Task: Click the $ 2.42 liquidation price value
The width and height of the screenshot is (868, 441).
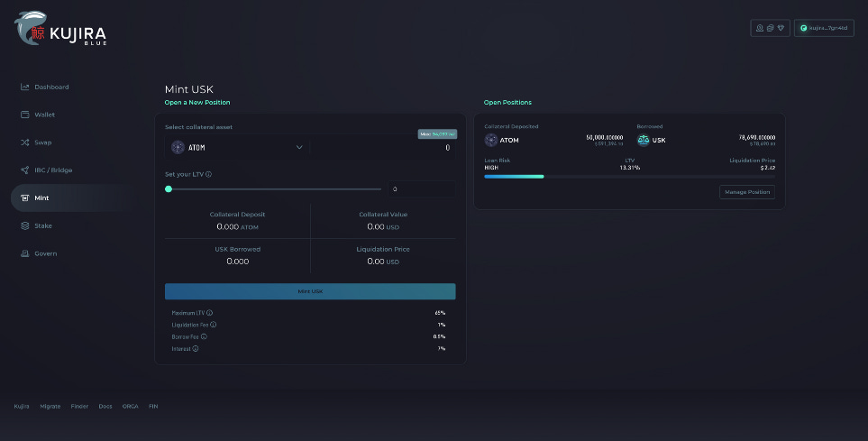Action: pyautogui.click(x=768, y=168)
